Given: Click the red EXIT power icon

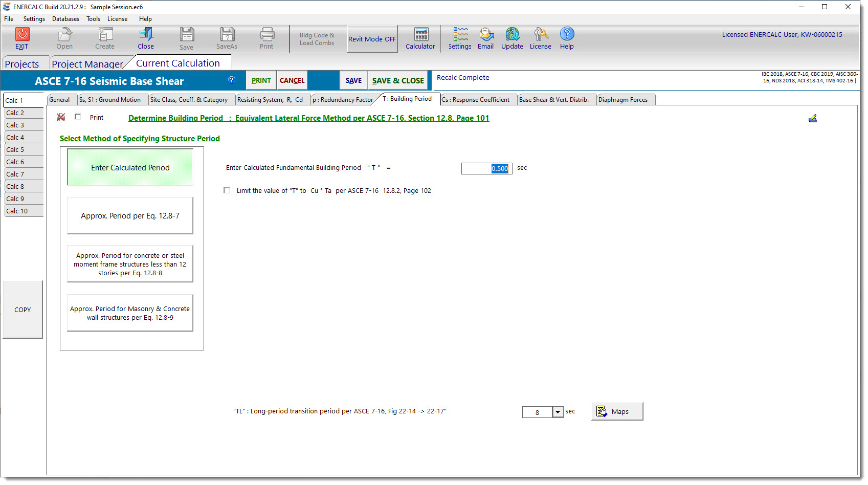Looking at the screenshot, I should point(22,34).
